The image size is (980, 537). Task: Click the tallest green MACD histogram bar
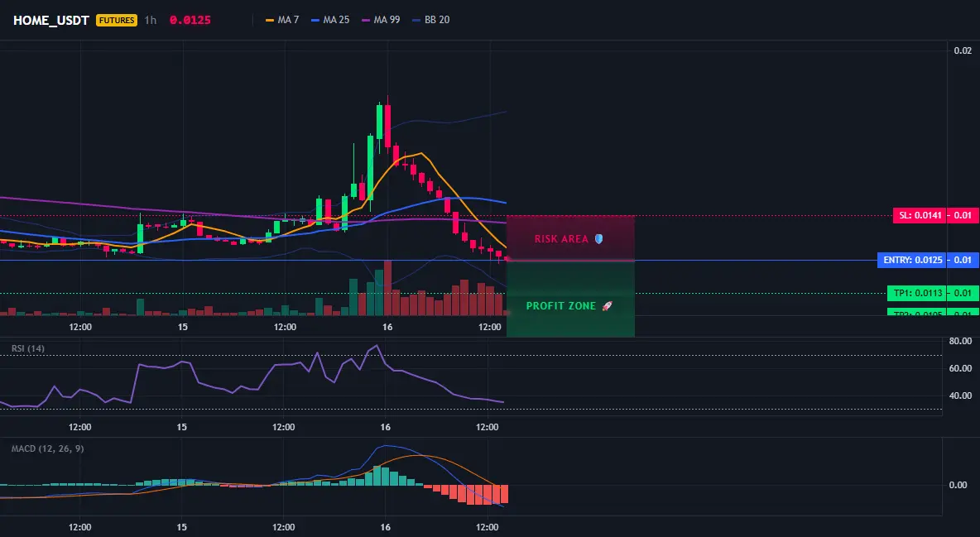(x=377, y=476)
